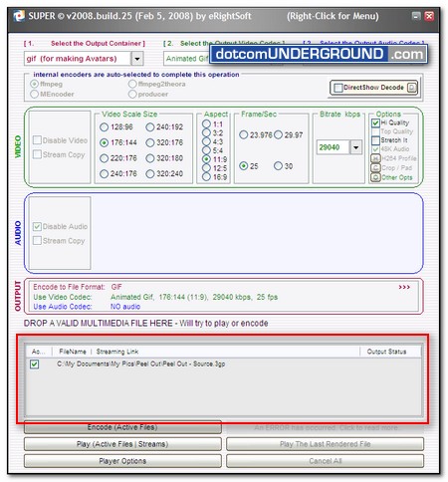The height and width of the screenshot is (482, 448).
Task: Select the 240:176 video scale size
Action: [105, 173]
